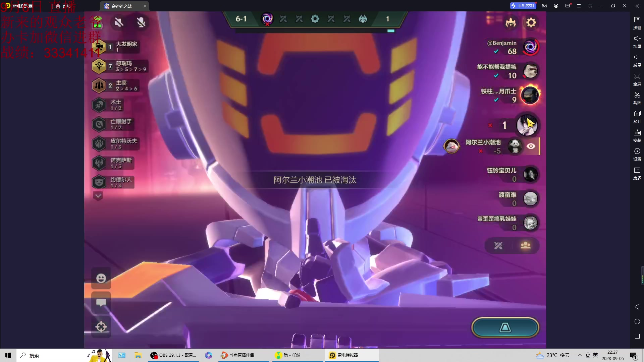Viewport: 644px width, 362px height.
Task: Open Windows Start menu
Action: [x=8, y=355]
